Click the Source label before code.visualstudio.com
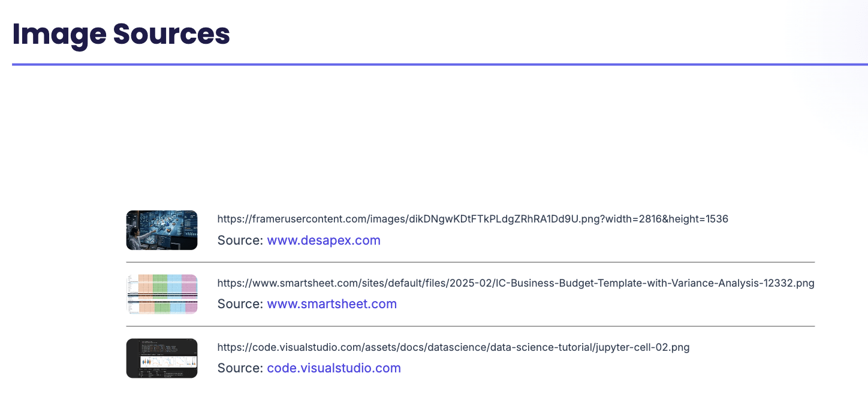 click(x=240, y=368)
